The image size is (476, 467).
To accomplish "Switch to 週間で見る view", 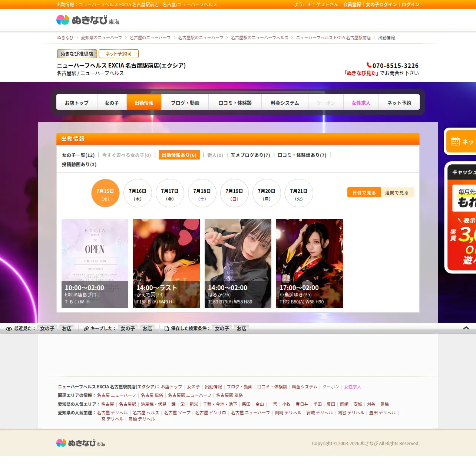I will (x=397, y=193).
